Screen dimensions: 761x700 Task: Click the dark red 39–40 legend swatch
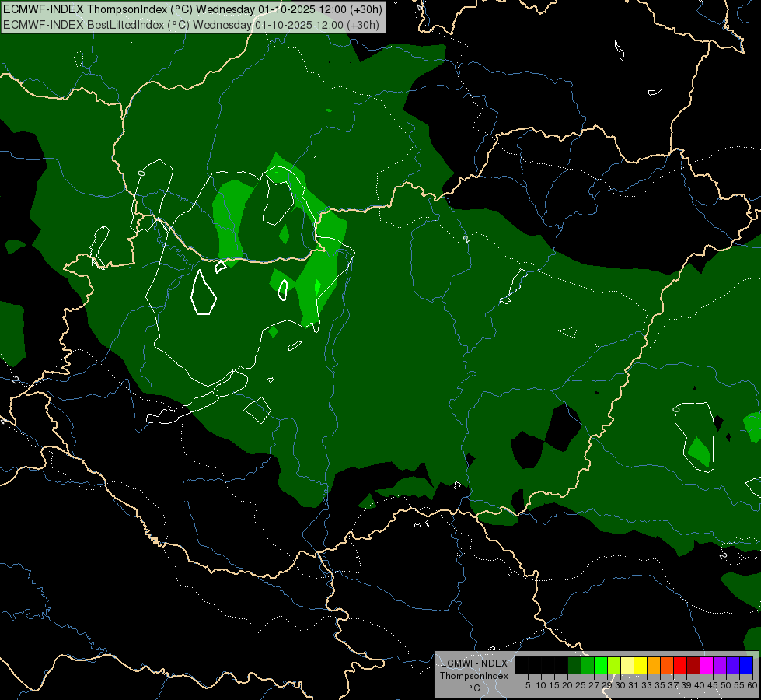click(x=693, y=665)
